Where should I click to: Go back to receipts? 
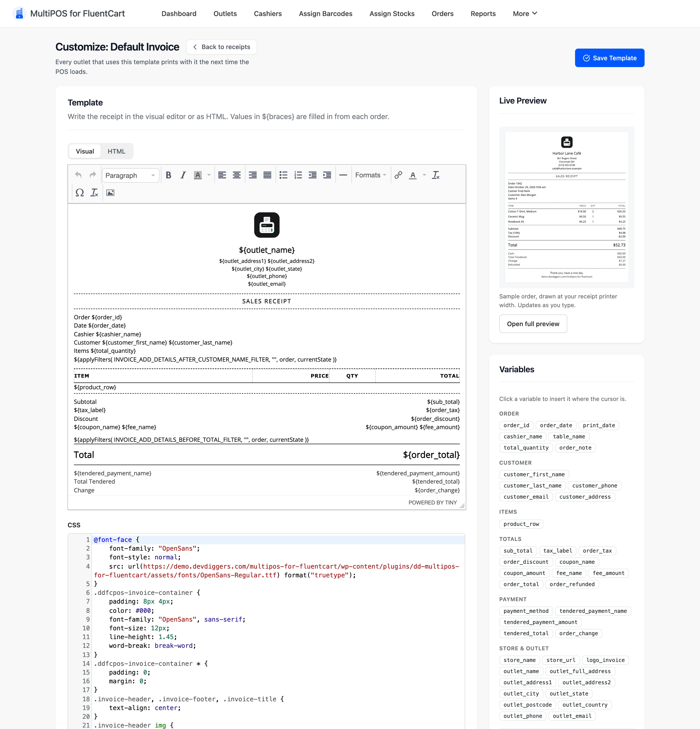coord(222,47)
